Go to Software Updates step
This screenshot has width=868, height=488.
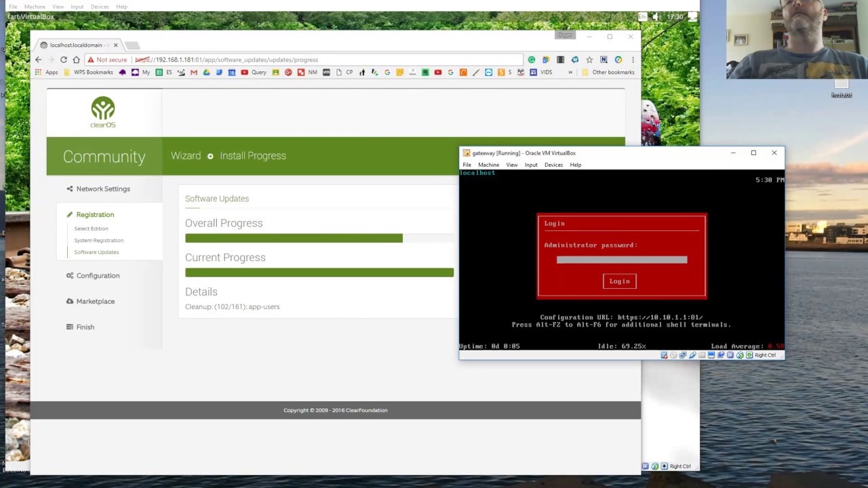pos(96,252)
